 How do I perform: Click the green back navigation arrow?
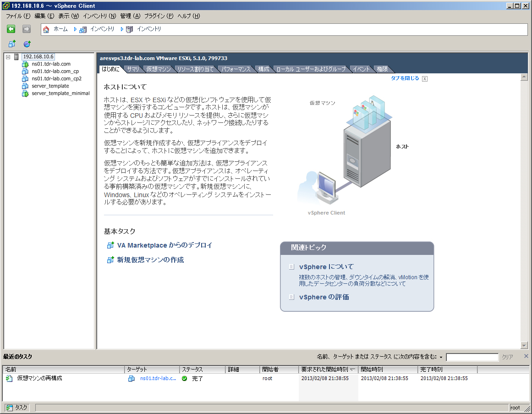point(11,29)
